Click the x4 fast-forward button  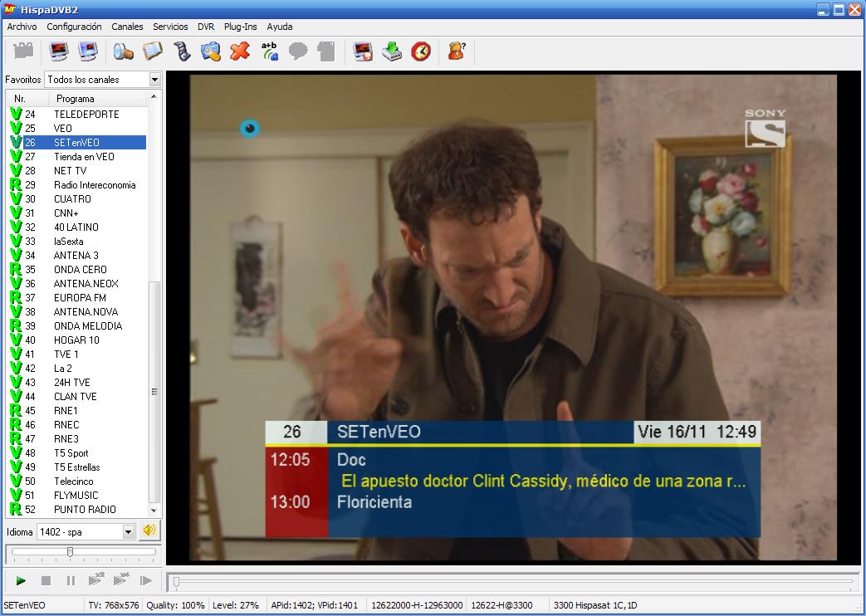(121, 580)
